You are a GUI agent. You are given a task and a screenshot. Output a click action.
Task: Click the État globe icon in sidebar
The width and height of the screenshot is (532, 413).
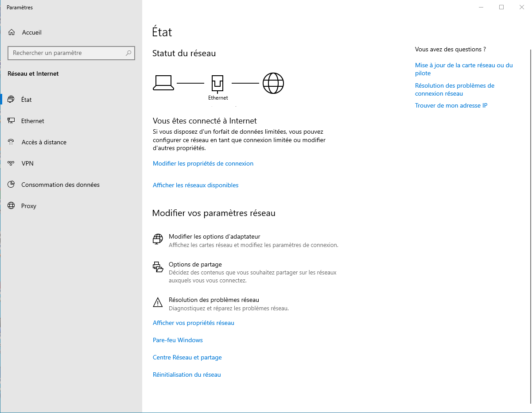coord(12,100)
